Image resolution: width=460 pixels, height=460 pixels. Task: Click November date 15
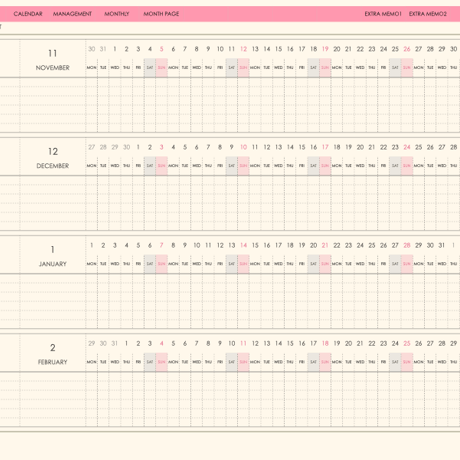279,49
